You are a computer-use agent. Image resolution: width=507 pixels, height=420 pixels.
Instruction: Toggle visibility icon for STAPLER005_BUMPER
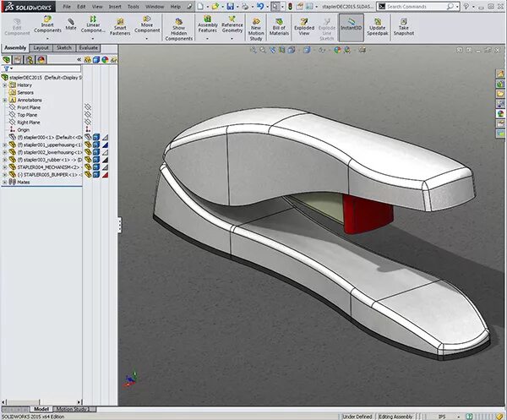click(x=88, y=174)
